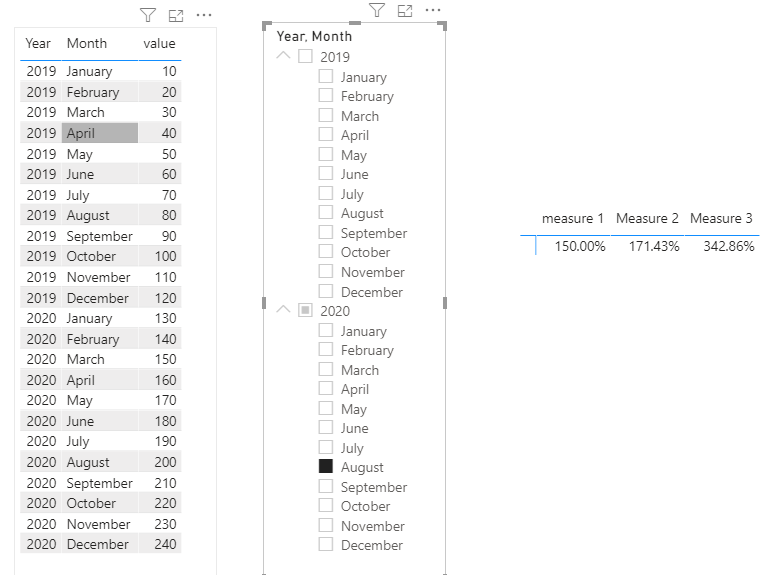Check July under 2020 in slicer
782x575 pixels.
(326, 446)
